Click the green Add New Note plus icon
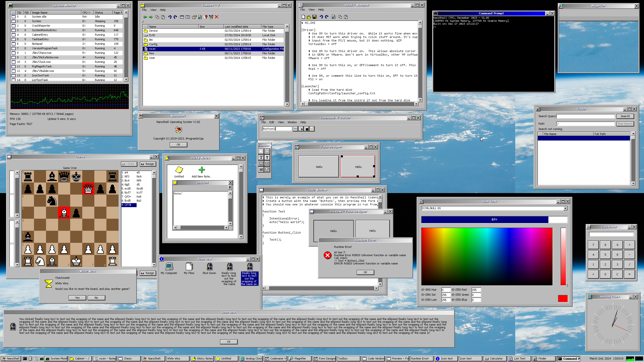644x362 pixels. click(202, 170)
